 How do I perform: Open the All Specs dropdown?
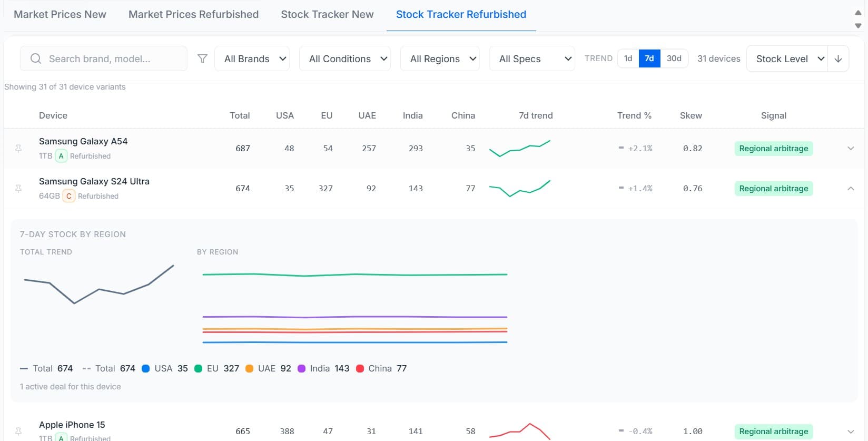(x=532, y=58)
